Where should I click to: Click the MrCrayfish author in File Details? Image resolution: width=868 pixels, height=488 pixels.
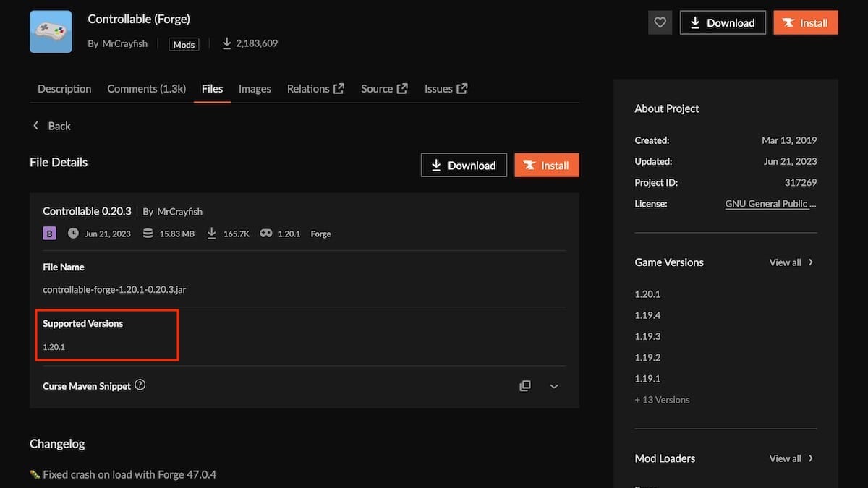coord(179,212)
